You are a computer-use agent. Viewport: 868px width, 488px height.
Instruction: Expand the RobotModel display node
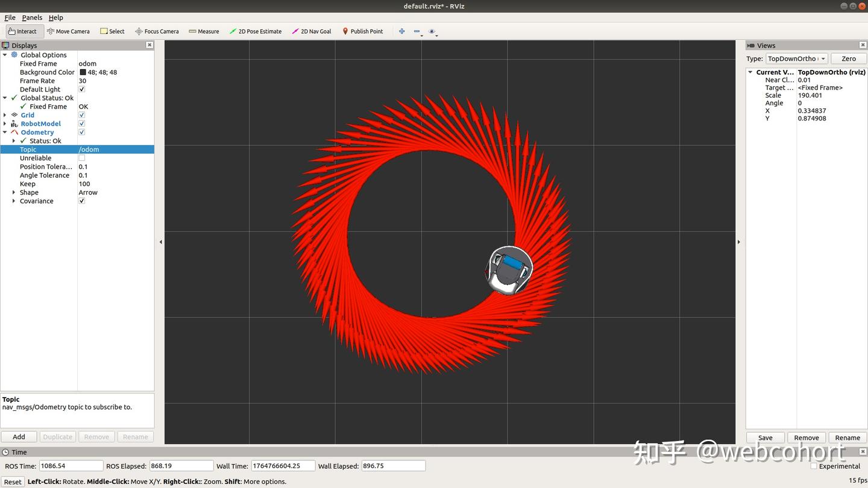click(5, 124)
